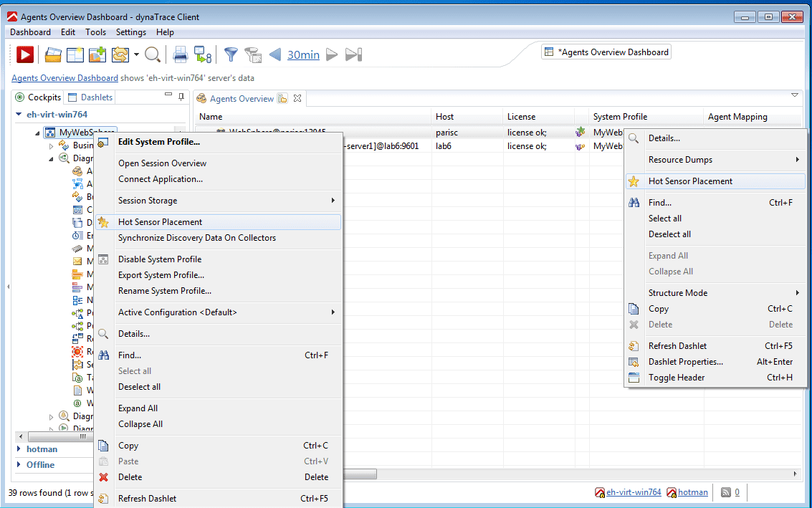Sort table by Agent Mapping column header

(x=753, y=117)
